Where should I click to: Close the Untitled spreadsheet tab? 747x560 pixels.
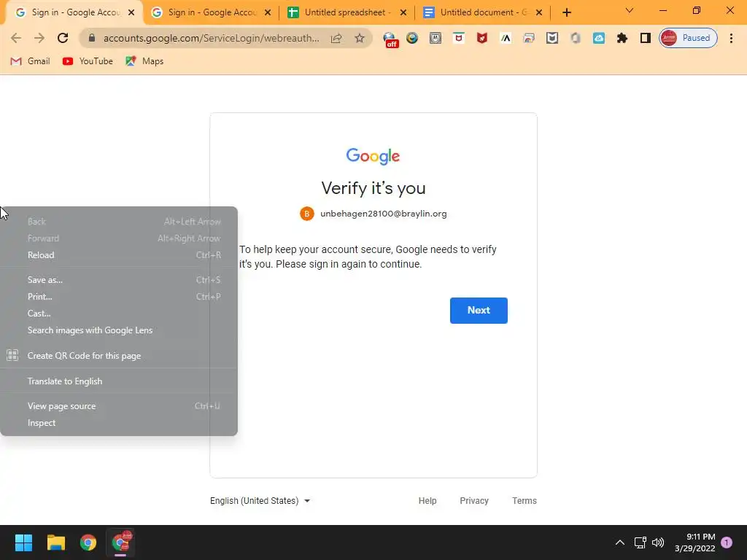point(403,13)
